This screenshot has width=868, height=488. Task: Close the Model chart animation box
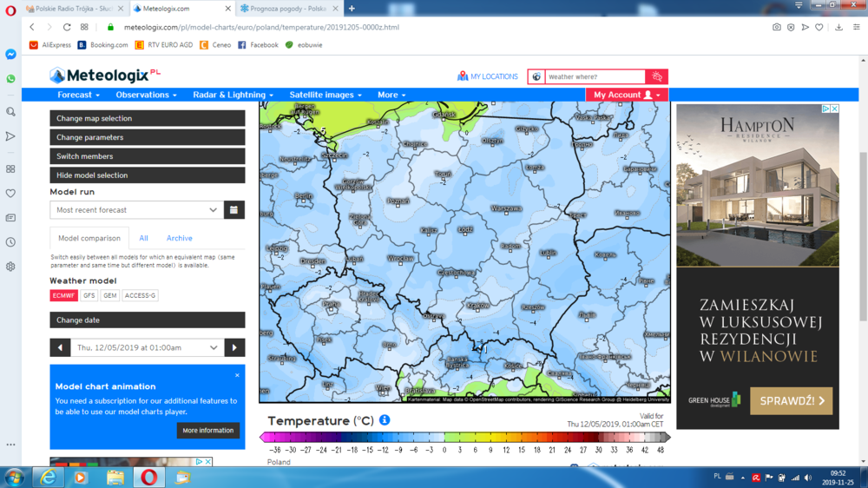coord(238,375)
